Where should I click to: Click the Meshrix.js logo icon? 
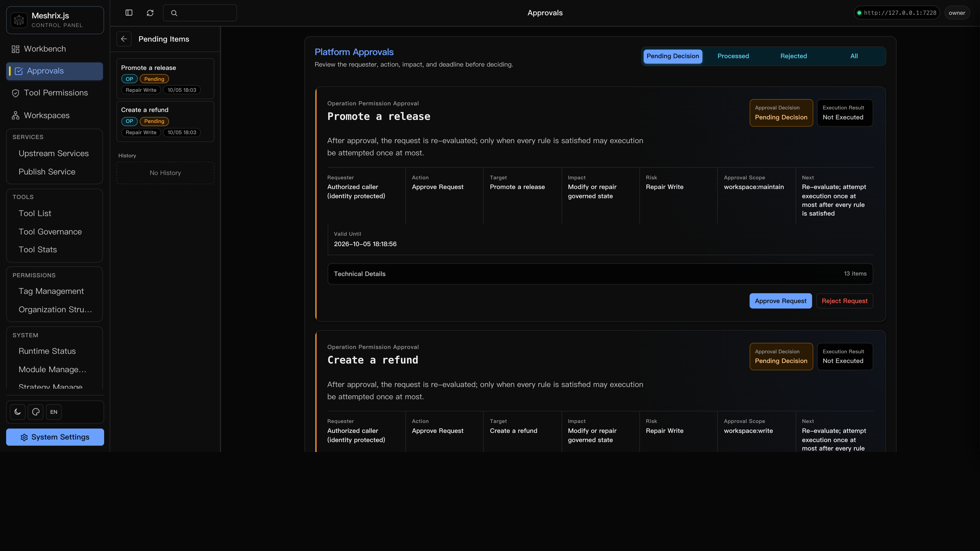pos(19,20)
